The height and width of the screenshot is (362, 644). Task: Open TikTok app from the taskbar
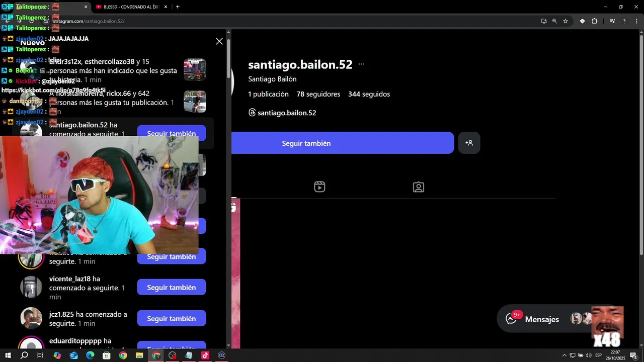click(x=205, y=355)
